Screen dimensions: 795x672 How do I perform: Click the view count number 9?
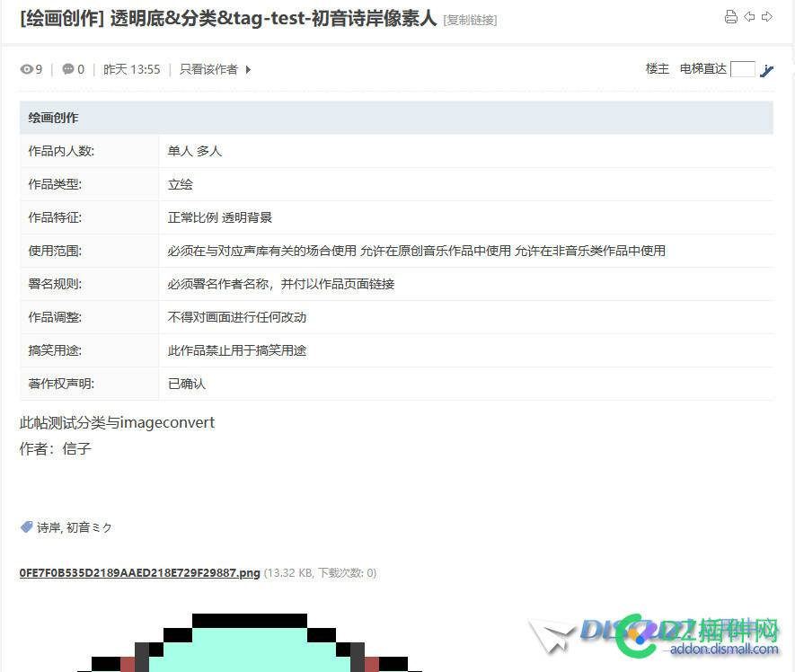click(x=38, y=69)
